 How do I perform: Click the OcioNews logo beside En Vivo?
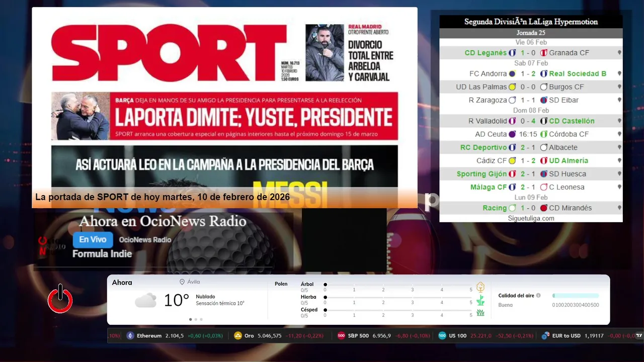click(52, 246)
